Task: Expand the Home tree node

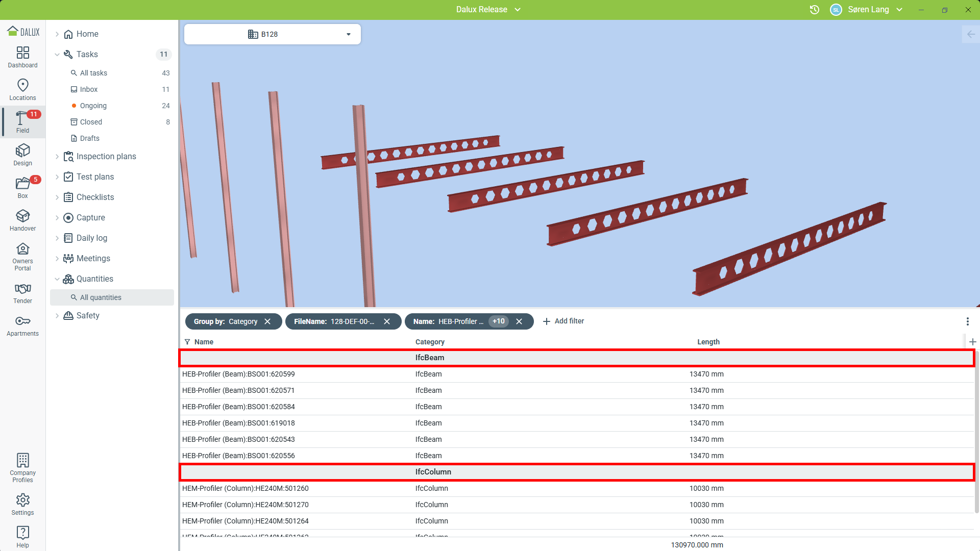Action: [x=57, y=34]
